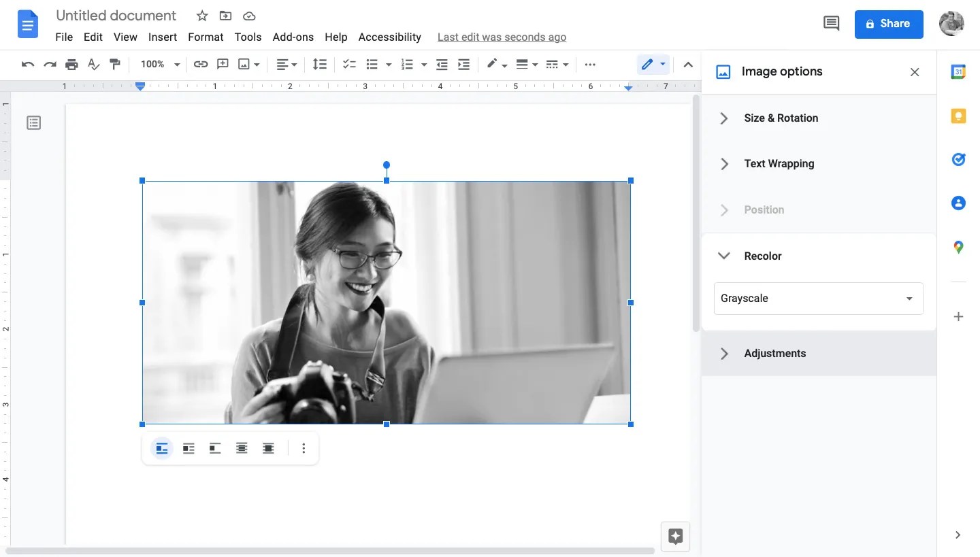The width and height of the screenshot is (980, 557).
Task: Insert a link using the toolbar icon
Action: tap(199, 64)
